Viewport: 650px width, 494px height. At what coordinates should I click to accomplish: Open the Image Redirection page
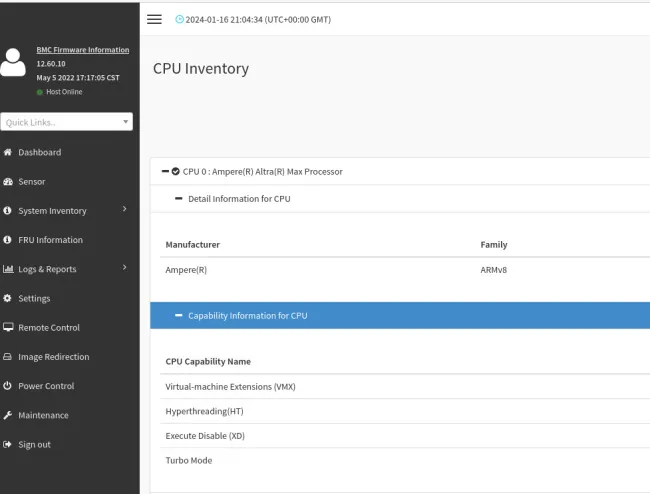click(53, 357)
